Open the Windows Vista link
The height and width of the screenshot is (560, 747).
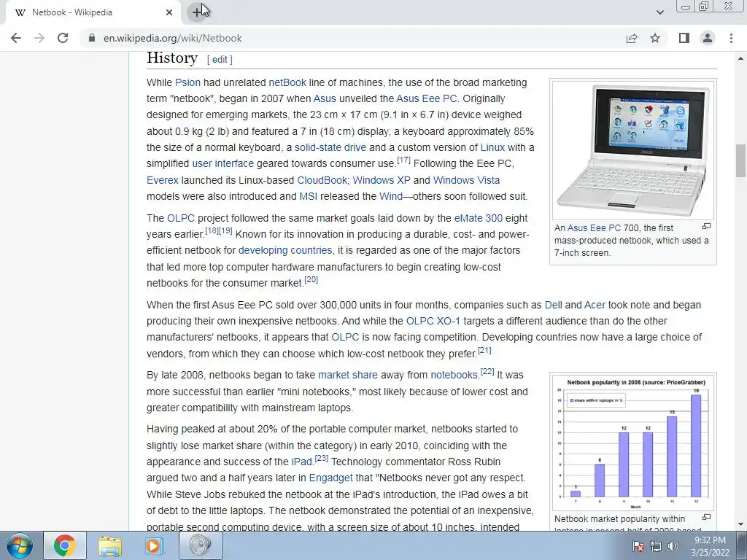click(466, 181)
